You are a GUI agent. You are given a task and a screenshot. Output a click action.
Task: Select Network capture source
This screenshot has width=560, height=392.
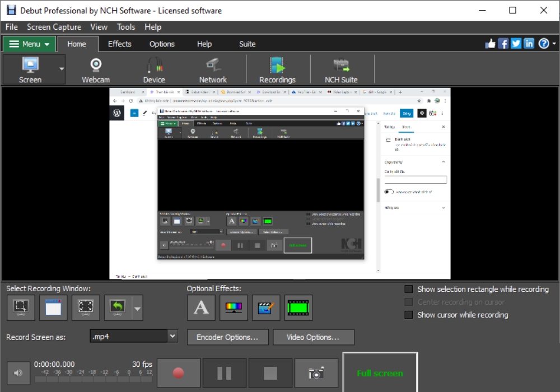213,71
